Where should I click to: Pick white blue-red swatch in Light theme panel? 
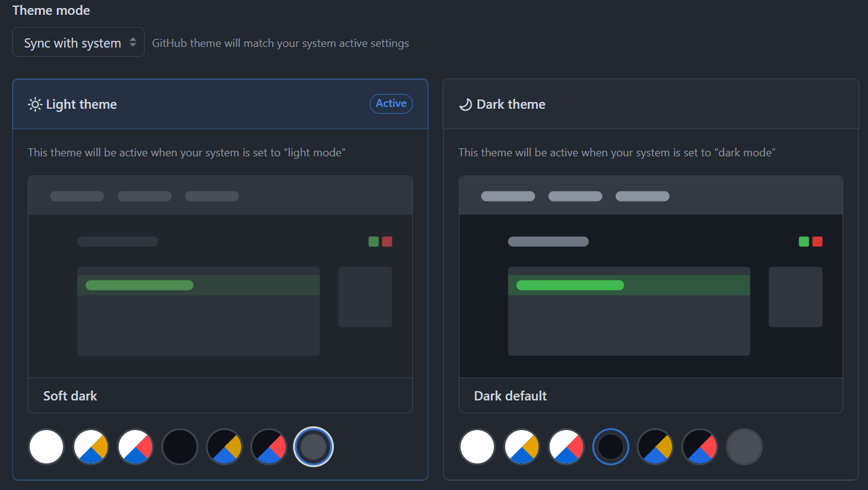point(135,447)
